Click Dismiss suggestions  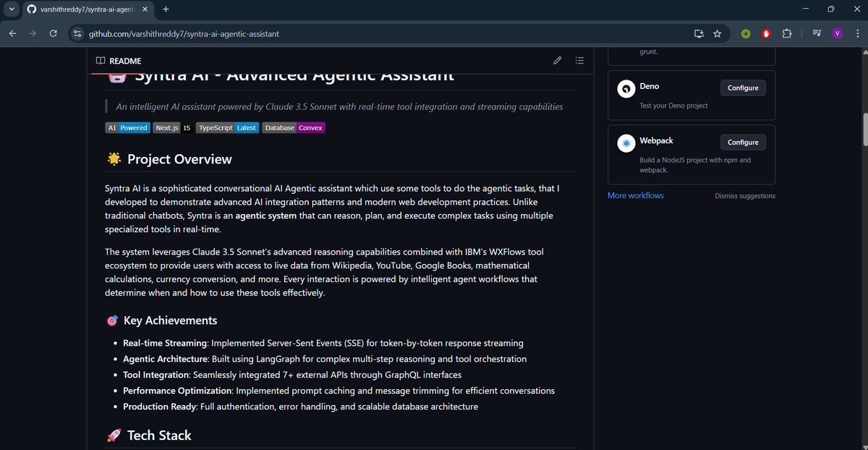pyautogui.click(x=745, y=196)
